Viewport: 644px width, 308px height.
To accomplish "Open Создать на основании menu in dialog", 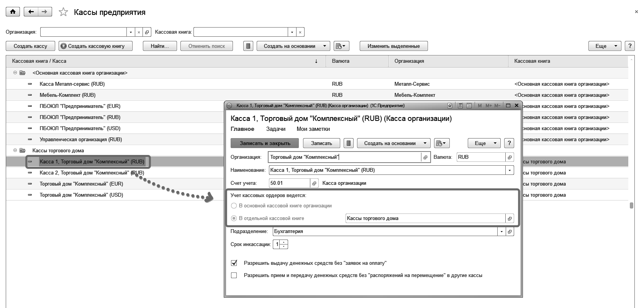I will (394, 143).
